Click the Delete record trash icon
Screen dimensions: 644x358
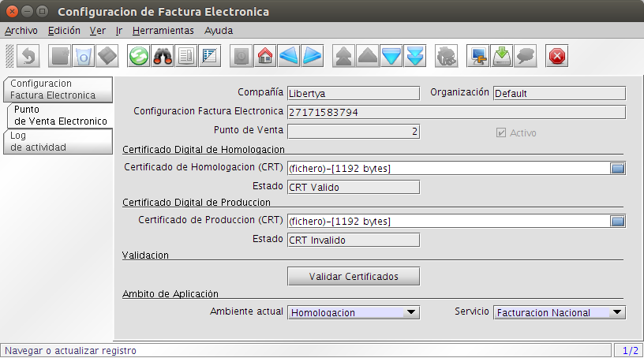pyautogui.click(x=84, y=56)
